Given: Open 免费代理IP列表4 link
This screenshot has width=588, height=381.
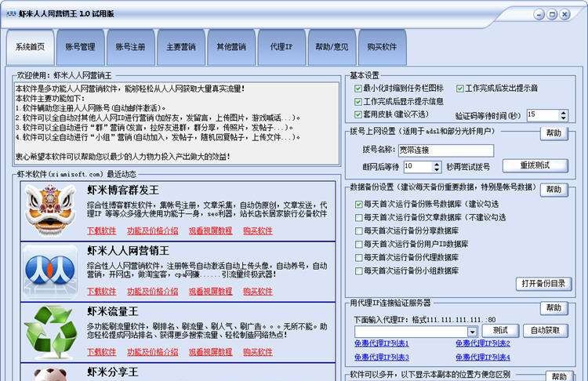Looking at the screenshot, I should [x=483, y=357].
